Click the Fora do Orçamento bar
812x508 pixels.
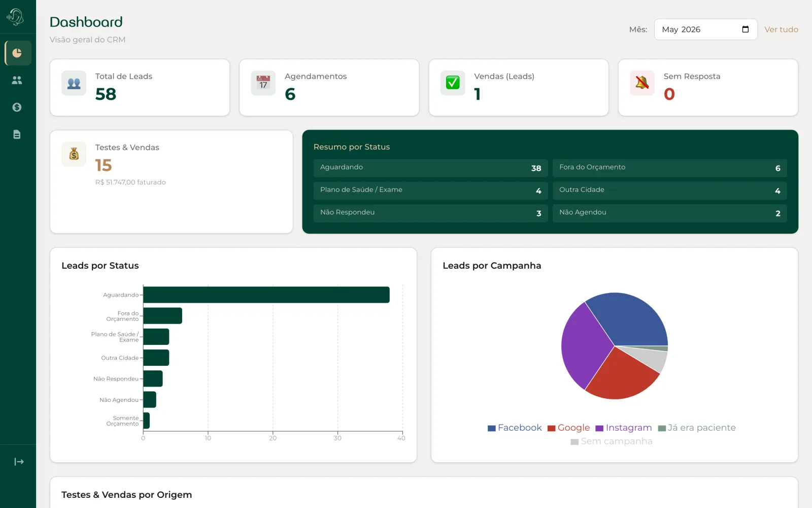coord(163,316)
